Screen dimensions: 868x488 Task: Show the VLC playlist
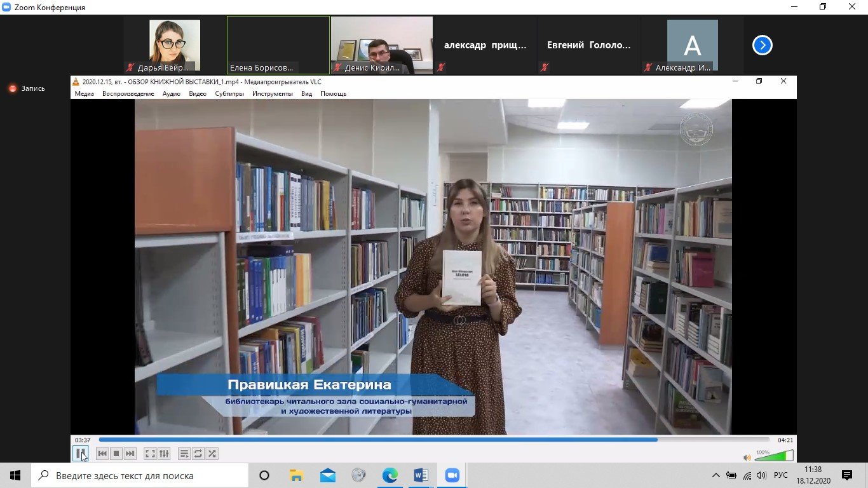tap(184, 454)
